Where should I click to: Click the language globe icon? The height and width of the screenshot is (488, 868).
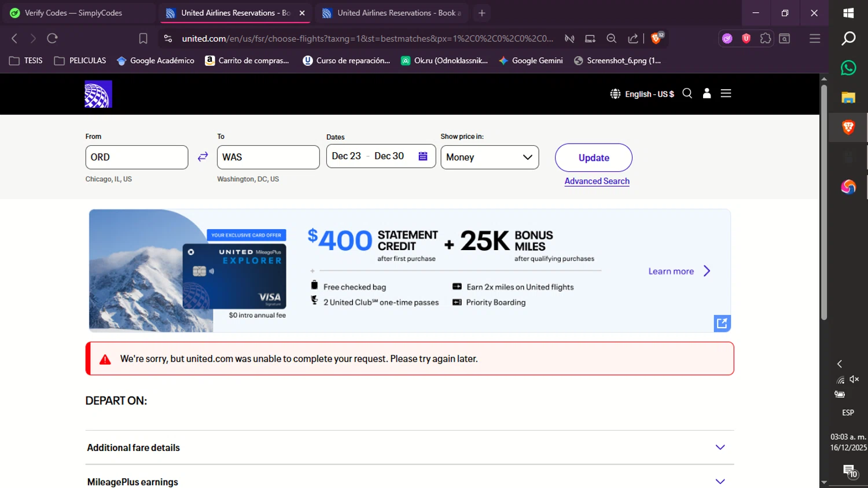point(615,94)
